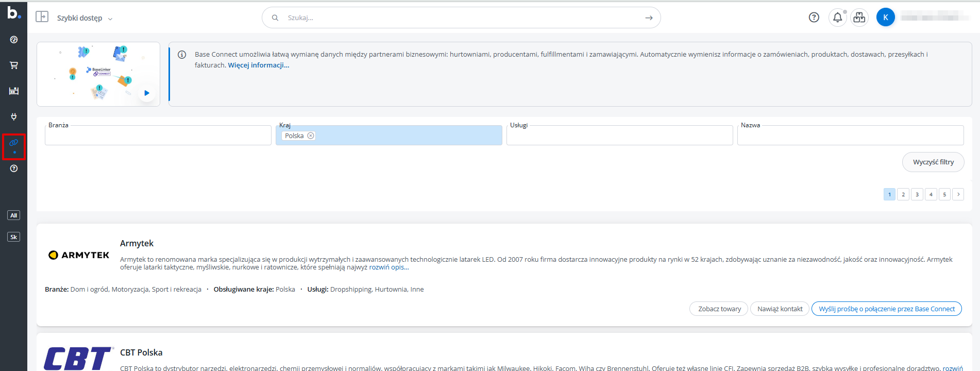The height and width of the screenshot is (371, 980).
Task: Send Base Connect connection request to Armytek
Action: (887, 309)
